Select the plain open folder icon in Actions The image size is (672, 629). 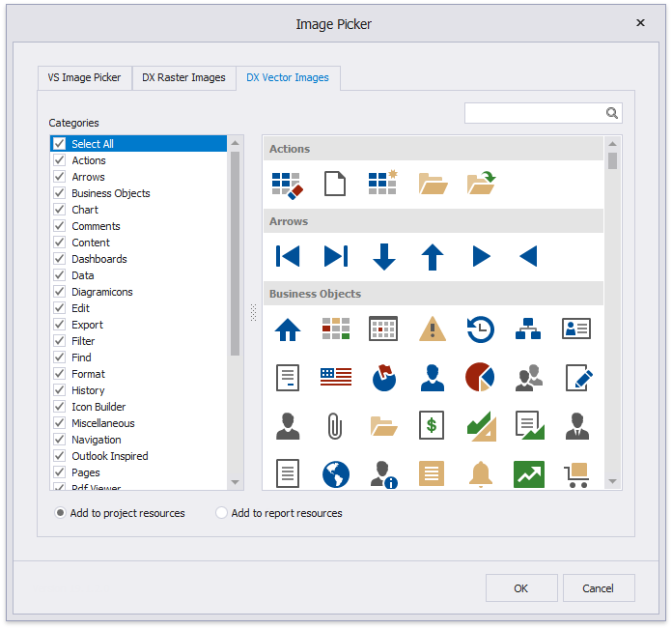(x=433, y=184)
